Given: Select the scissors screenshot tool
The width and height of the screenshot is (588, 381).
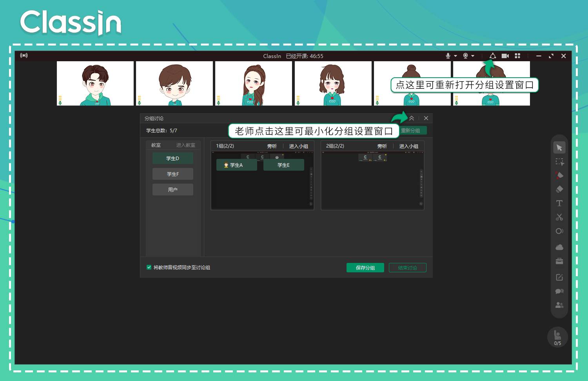Looking at the screenshot, I should pyautogui.click(x=559, y=217).
